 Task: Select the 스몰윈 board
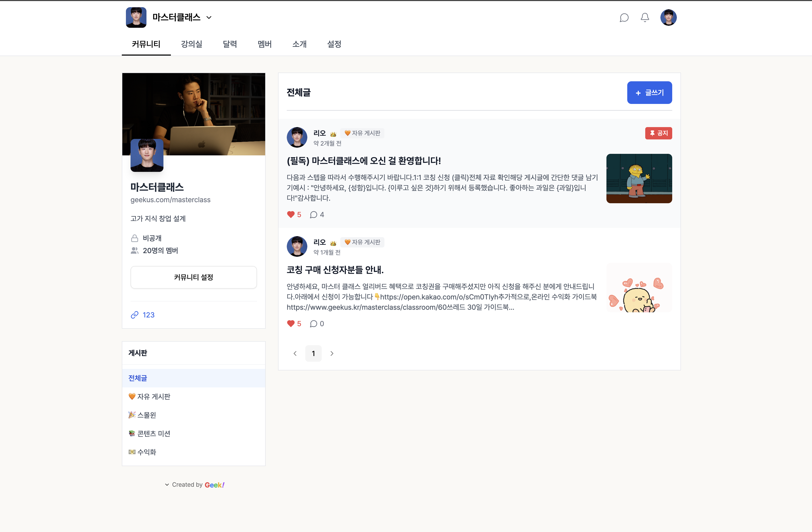[146, 415]
